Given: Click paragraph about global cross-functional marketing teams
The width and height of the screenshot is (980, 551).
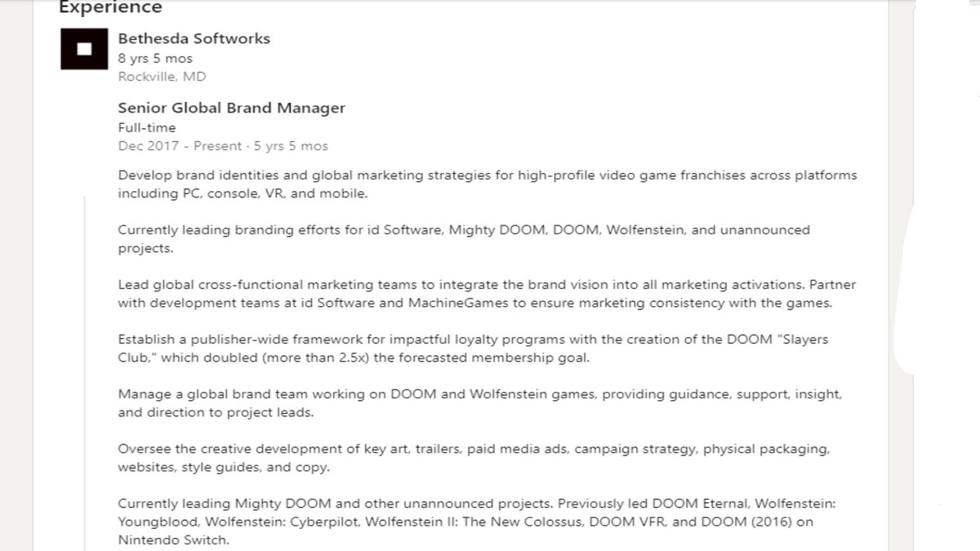Looking at the screenshot, I should (x=487, y=294).
